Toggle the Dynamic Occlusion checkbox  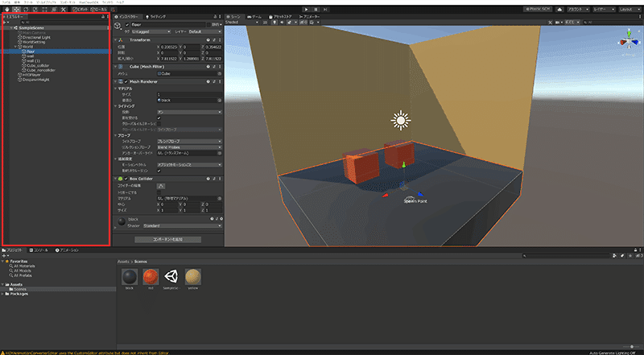[x=159, y=171]
